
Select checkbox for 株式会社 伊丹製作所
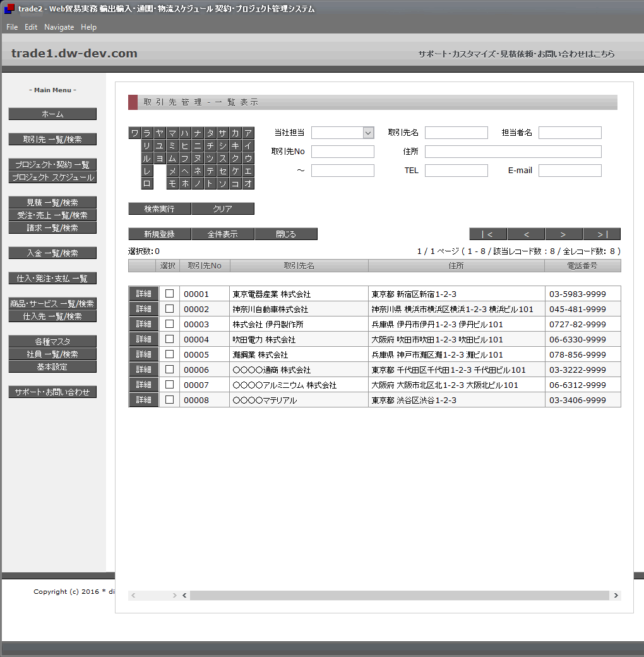click(x=170, y=324)
